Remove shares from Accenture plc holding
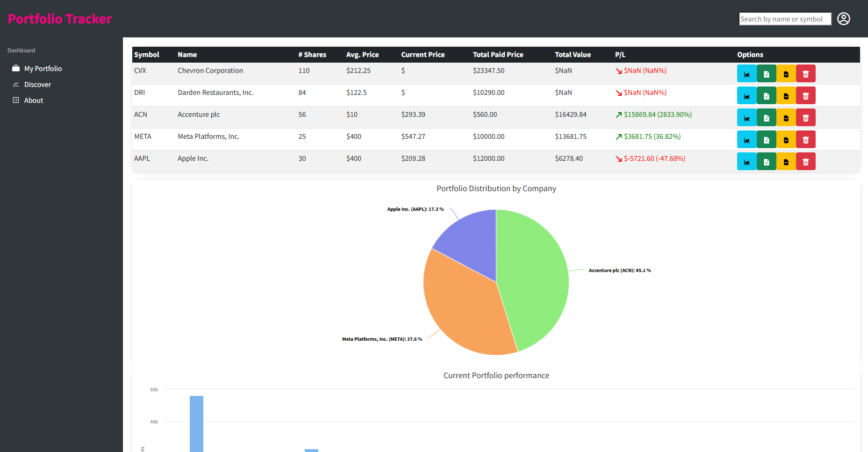Image resolution: width=868 pixels, height=452 pixels. pyautogui.click(x=786, y=117)
